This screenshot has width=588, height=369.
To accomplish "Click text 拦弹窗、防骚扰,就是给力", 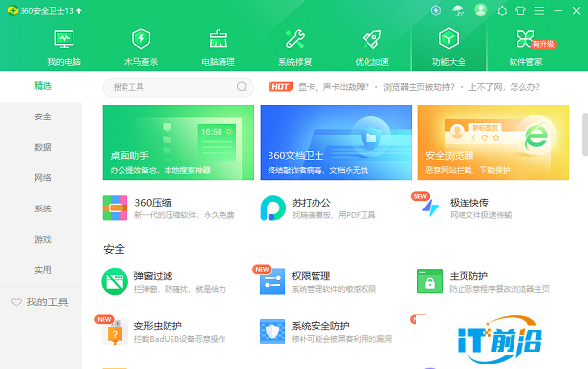I will 180,289.
